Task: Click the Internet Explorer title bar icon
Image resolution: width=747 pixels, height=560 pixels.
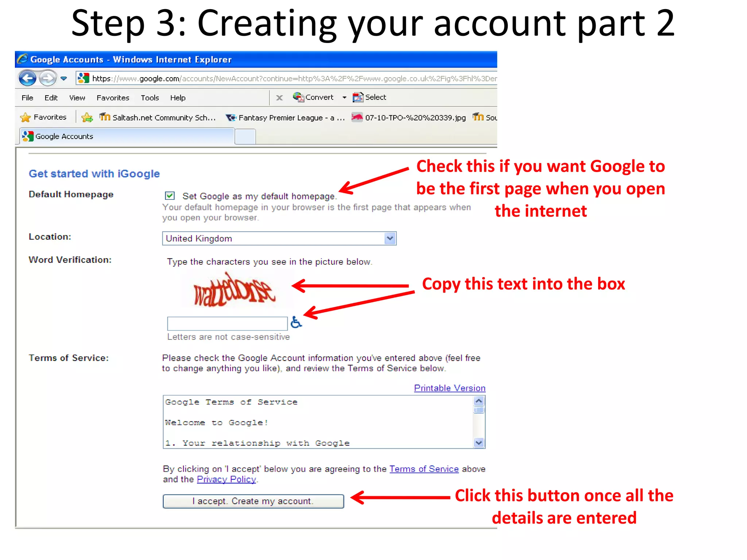Action: pos(23,59)
